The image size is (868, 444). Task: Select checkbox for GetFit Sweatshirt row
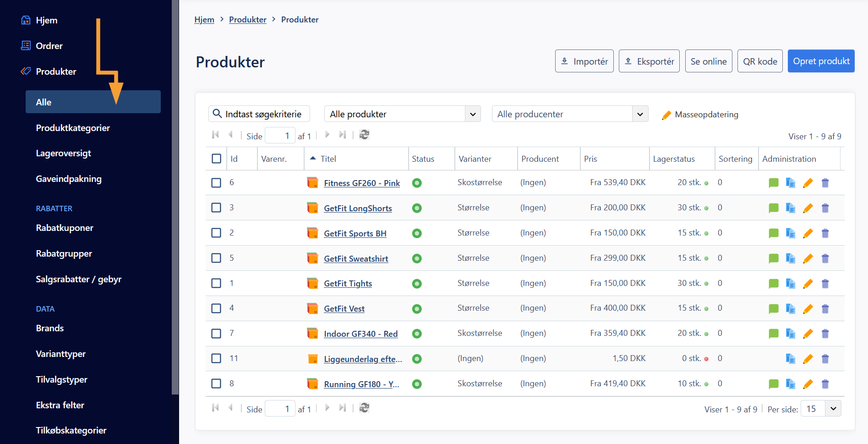(x=216, y=258)
